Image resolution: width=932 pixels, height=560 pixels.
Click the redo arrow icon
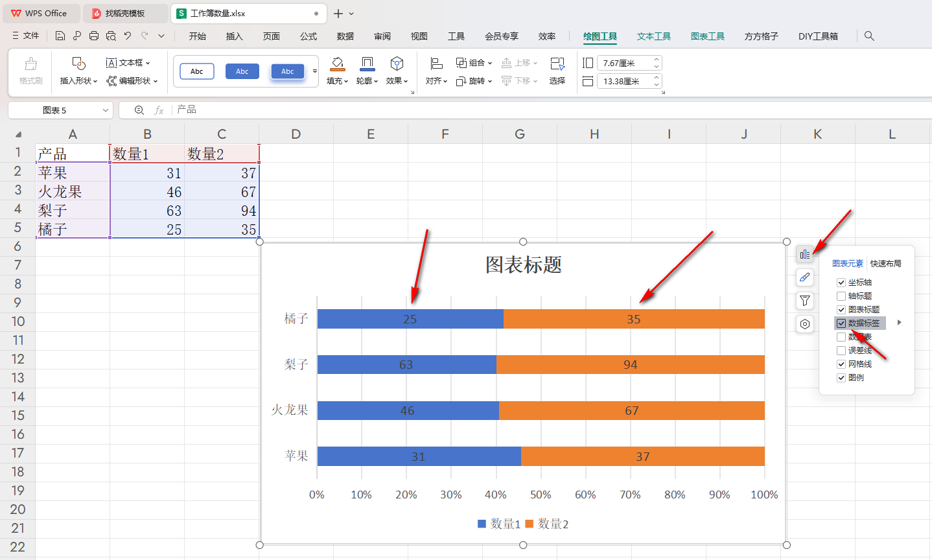coord(145,36)
